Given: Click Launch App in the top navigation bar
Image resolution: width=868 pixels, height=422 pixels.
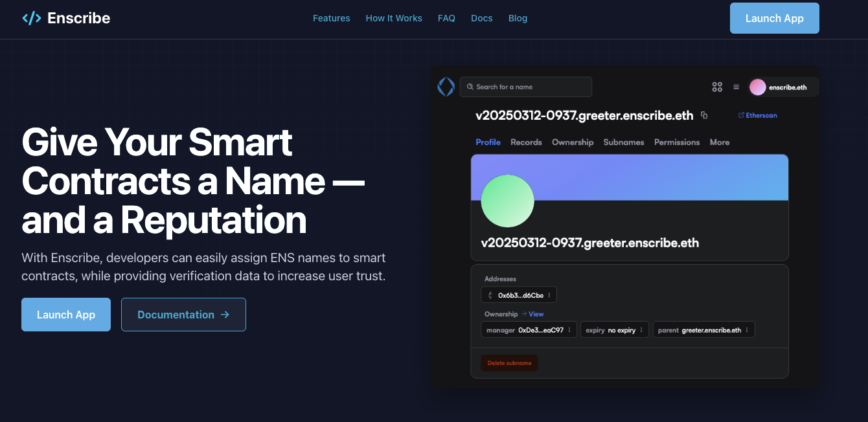Looking at the screenshot, I should point(775,18).
